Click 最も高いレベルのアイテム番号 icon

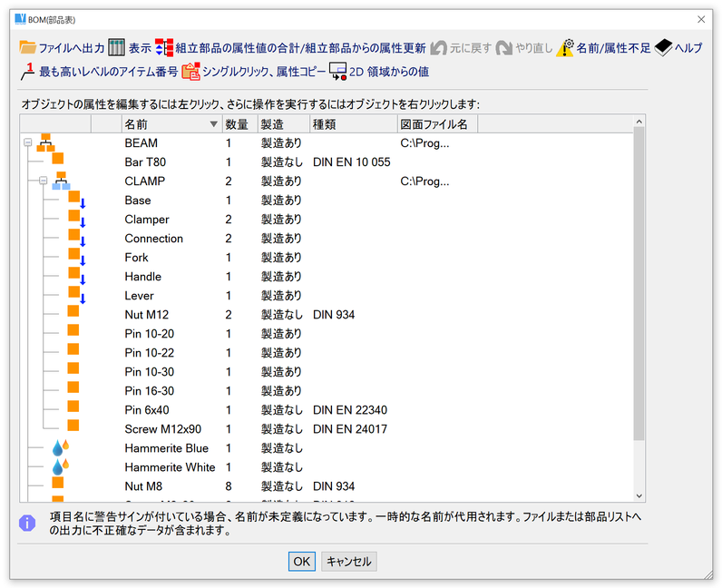(28, 71)
